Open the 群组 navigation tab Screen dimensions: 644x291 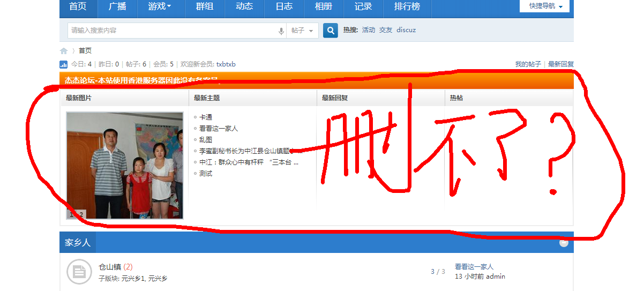205,6
